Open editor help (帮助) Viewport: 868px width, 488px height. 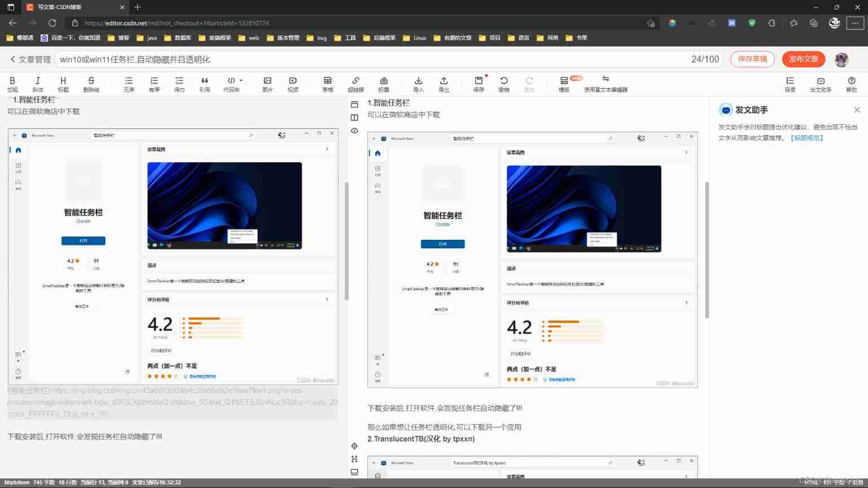click(x=852, y=84)
